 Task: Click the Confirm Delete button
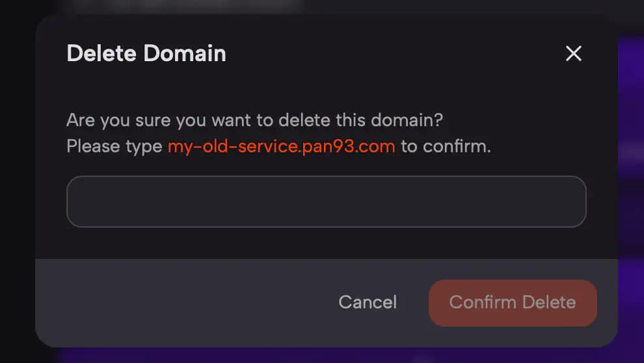point(513,303)
